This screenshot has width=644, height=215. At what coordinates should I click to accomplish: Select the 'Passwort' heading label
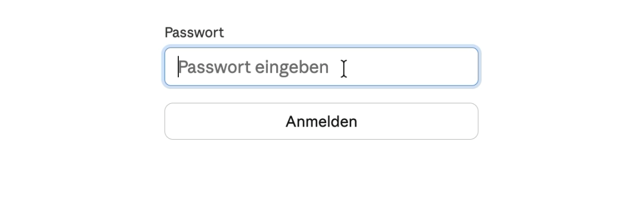pos(194,32)
